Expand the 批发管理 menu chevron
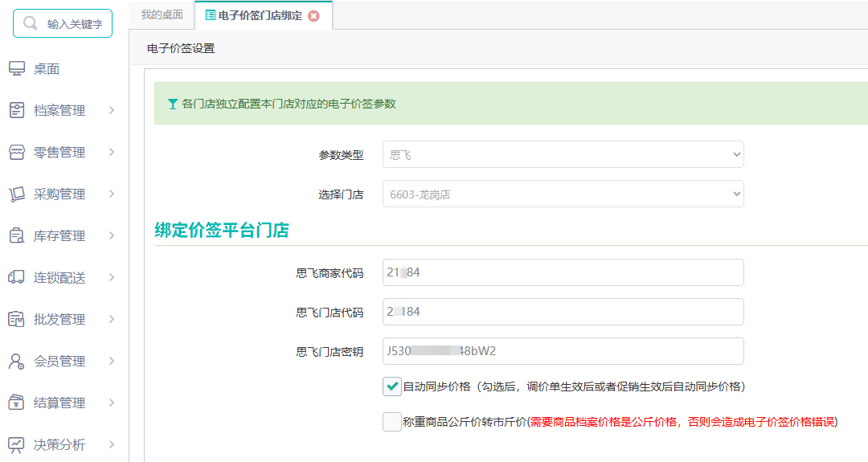This screenshot has width=868, height=462. 111,319
